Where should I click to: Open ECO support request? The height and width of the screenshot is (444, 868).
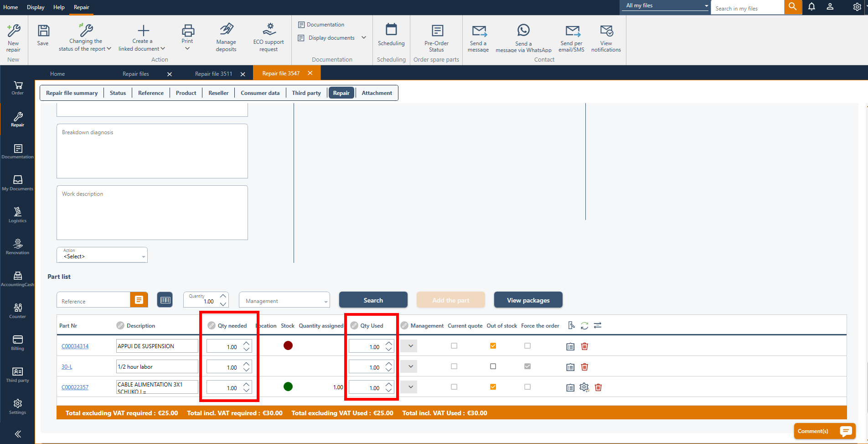(269, 37)
